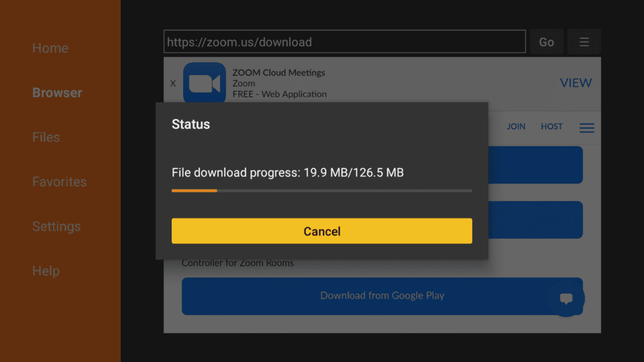This screenshot has width=644, height=362.
Task: Select Browser in the sidebar
Action: click(57, 93)
